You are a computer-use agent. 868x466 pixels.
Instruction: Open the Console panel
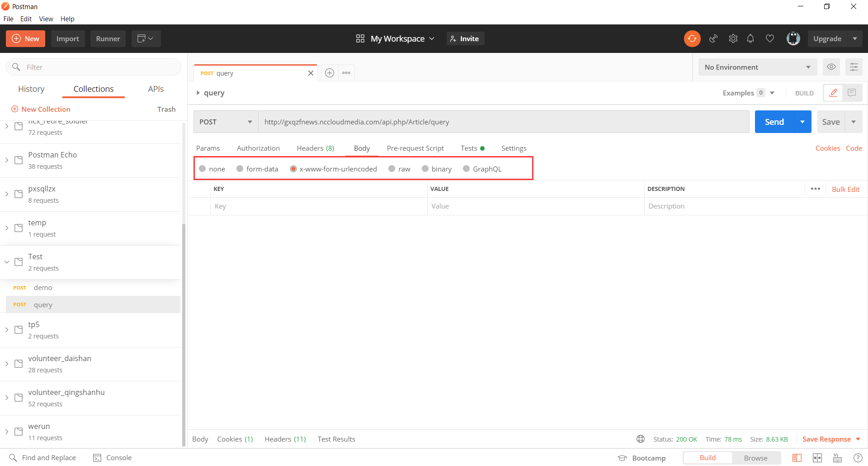tap(113, 458)
